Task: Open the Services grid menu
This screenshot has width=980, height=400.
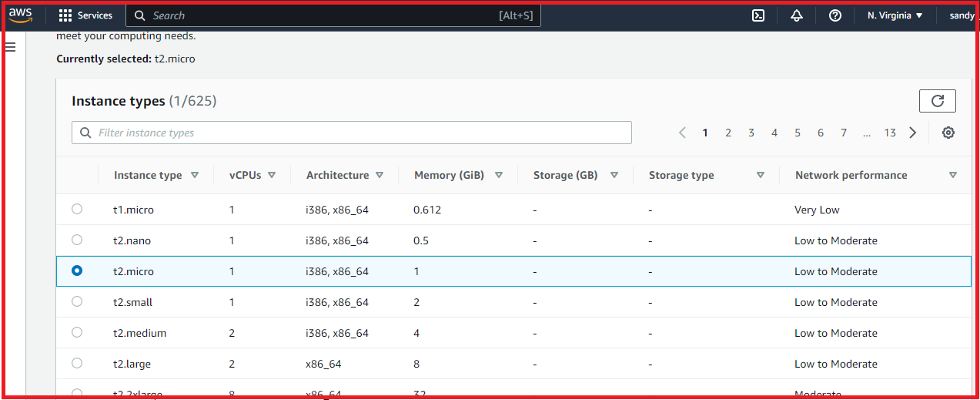Action: click(85, 15)
